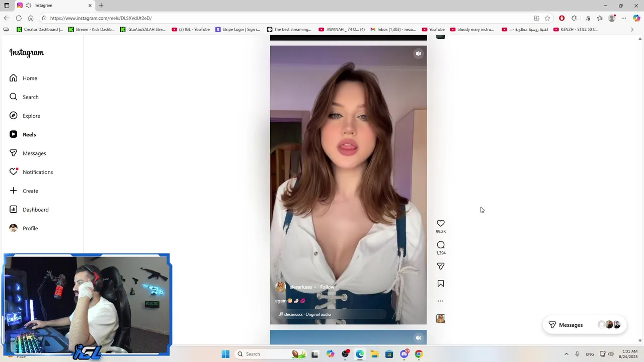This screenshot has width=644, height=362.
Task: Follow the slesariusss account
Action: point(327,287)
